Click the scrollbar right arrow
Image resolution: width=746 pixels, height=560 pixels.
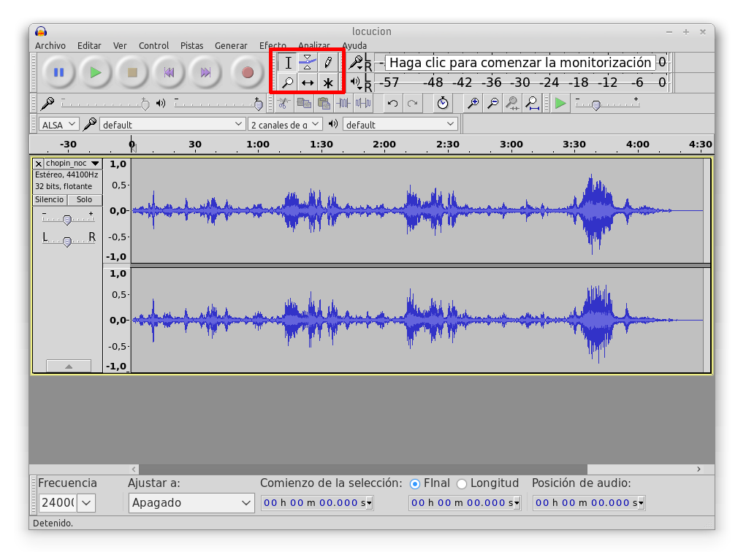click(699, 469)
